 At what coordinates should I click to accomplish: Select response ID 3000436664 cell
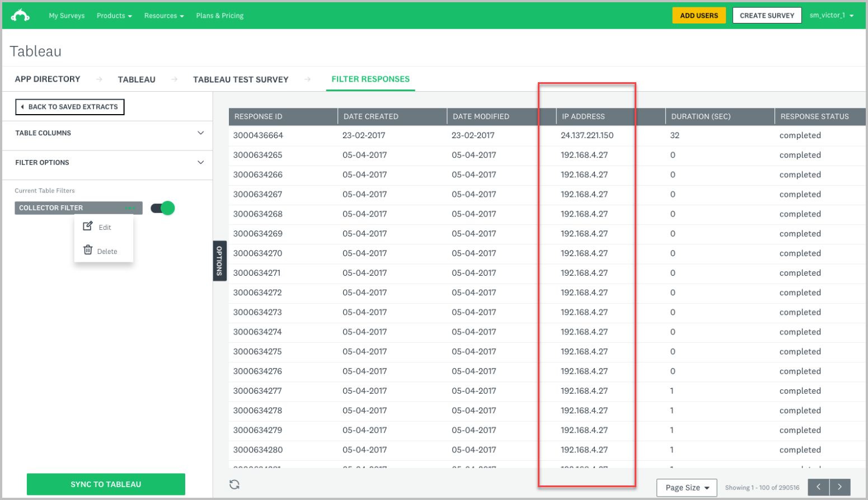point(258,135)
